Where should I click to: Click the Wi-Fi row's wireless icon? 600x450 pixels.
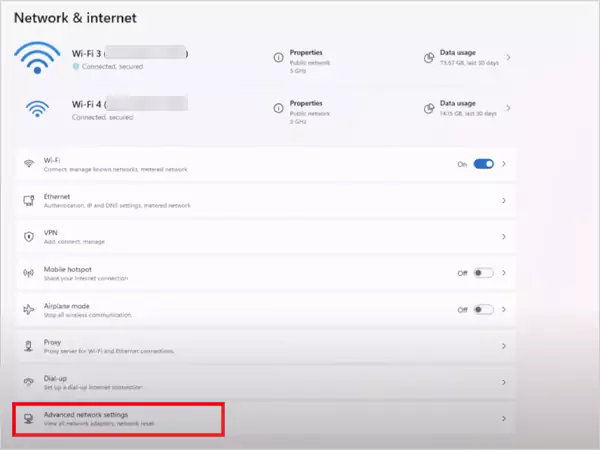pyautogui.click(x=29, y=164)
